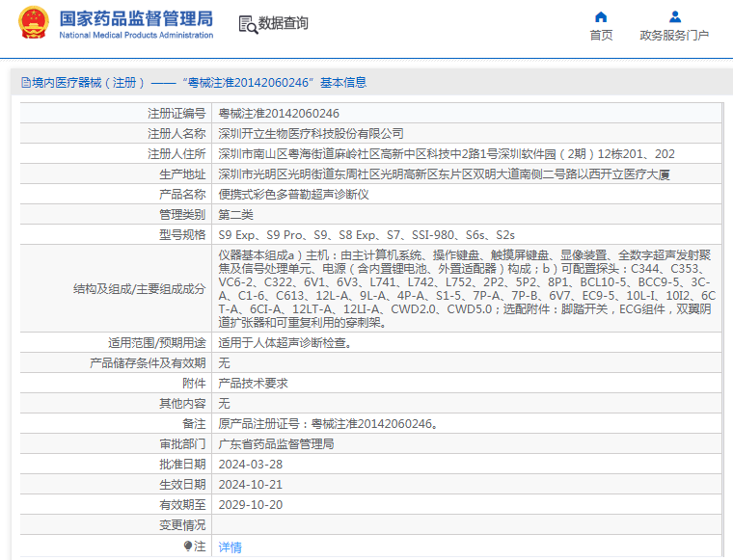The height and width of the screenshot is (560, 733).
Task: Click the document icon before 境内医疗器械
Action: tap(26, 83)
